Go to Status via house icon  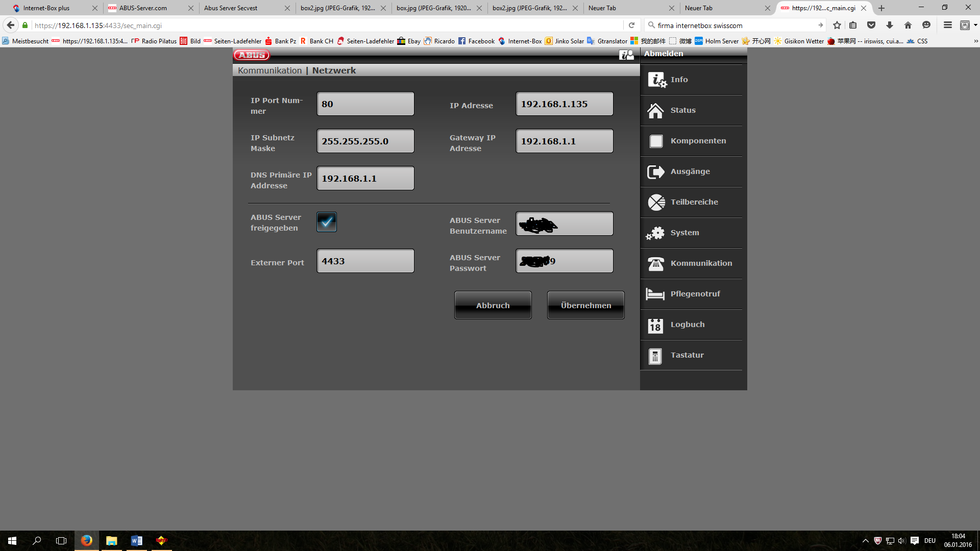point(656,110)
